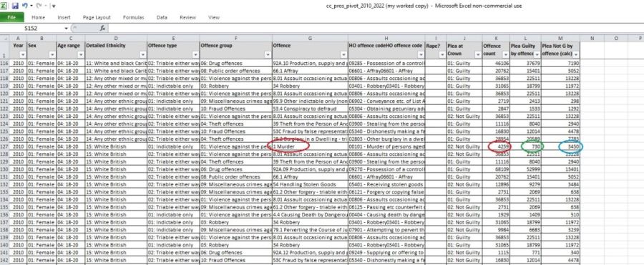The image size is (644, 265).
Task: Switch to the Formulas ribbon tab
Action: [134, 18]
